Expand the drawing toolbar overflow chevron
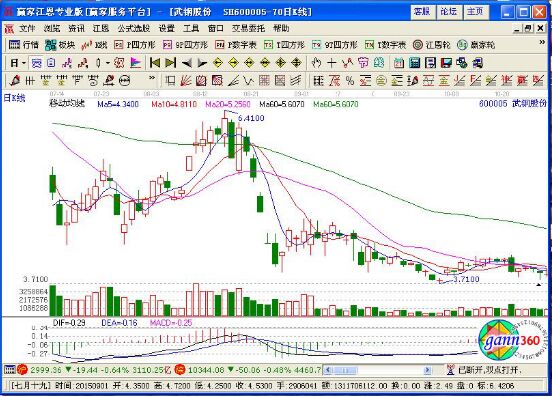 pos(152,78)
